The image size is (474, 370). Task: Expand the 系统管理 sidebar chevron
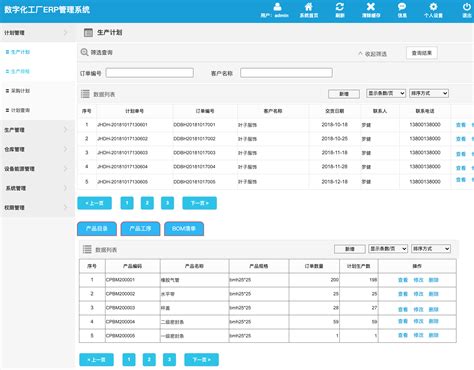pos(65,188)
